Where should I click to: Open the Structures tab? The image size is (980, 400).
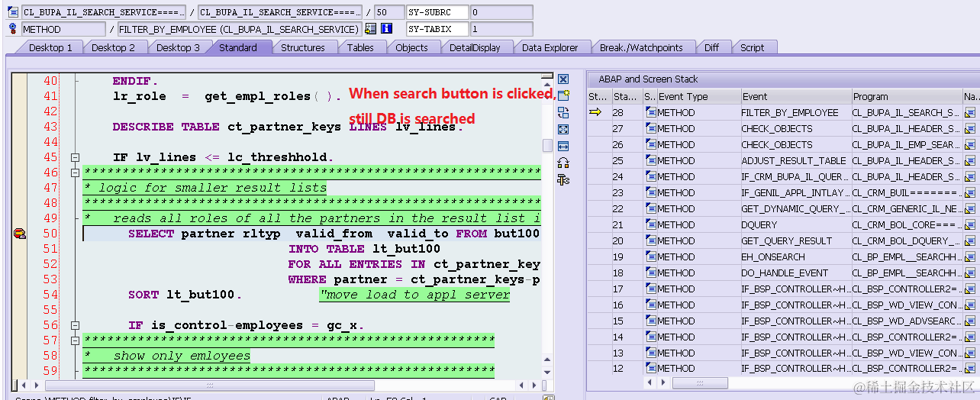[302, 47]
